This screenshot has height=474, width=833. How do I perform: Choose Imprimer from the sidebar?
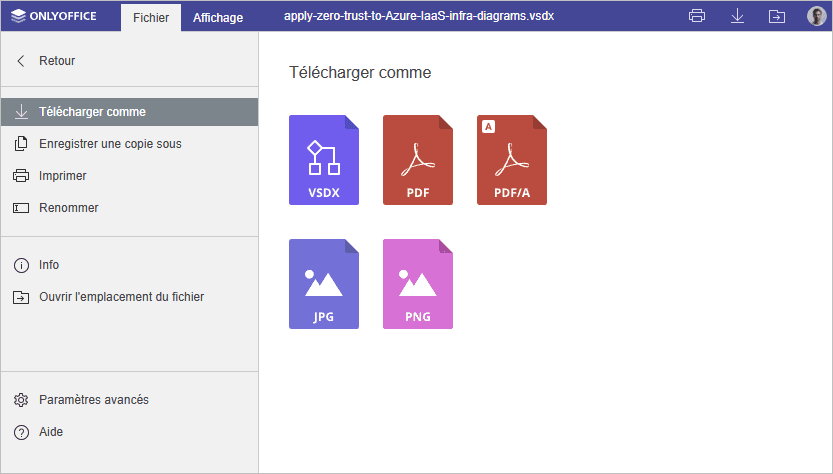(x=130, y=175)
